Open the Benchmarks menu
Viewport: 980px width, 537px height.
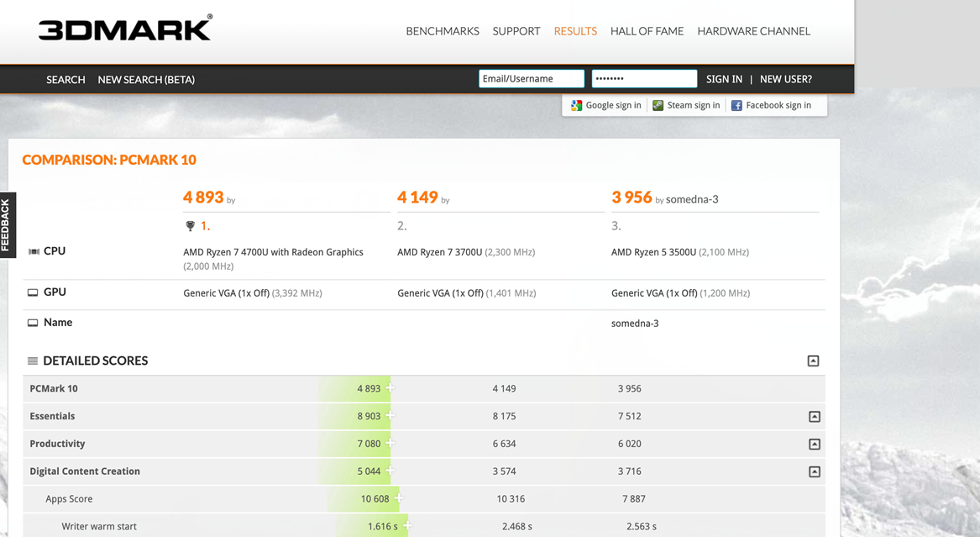(443, 31)
